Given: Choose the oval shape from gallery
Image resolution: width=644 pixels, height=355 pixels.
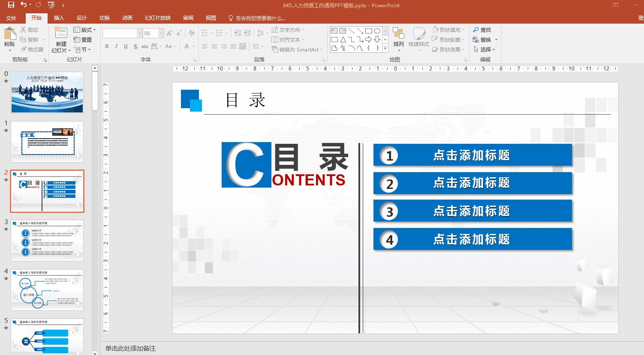Looking at the screenshot, I should pyautogui.click(x=377, y=31).
